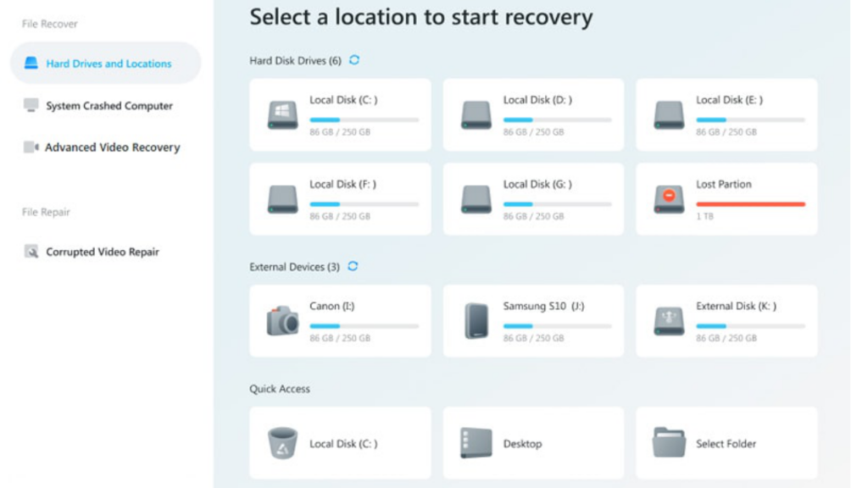Select Local Disk (F:) to scan
This screenshot has width=868, height=488.
339,198
